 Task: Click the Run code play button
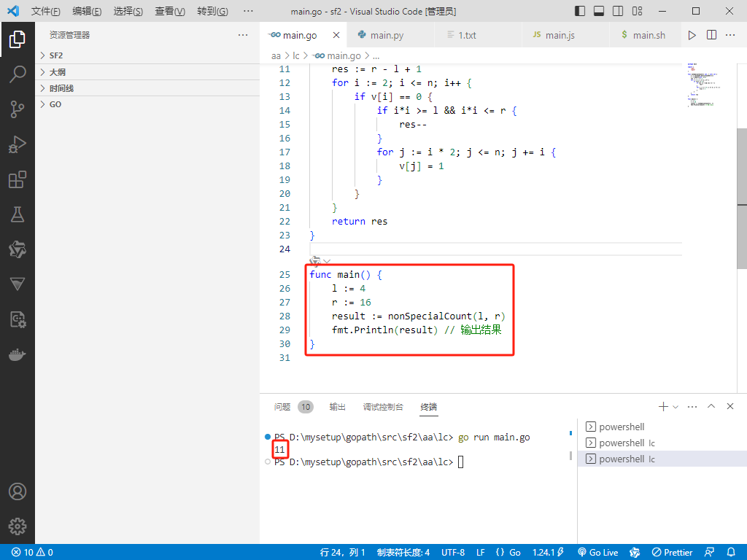(x=692, y=35)
